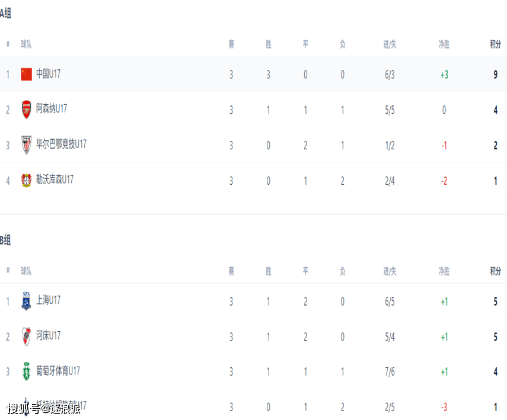
Task: Click the 球队 column header in Group B
Action: [26, 271]
